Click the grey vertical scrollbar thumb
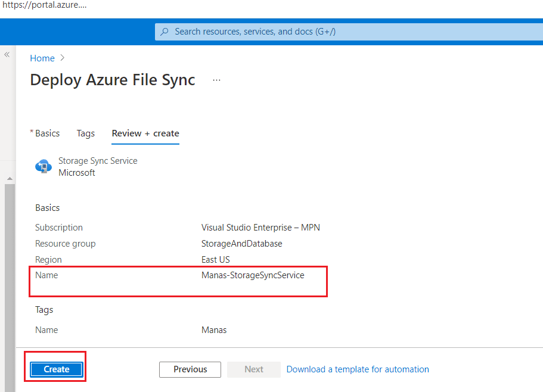The image size is (543, 392). (10, 286)
